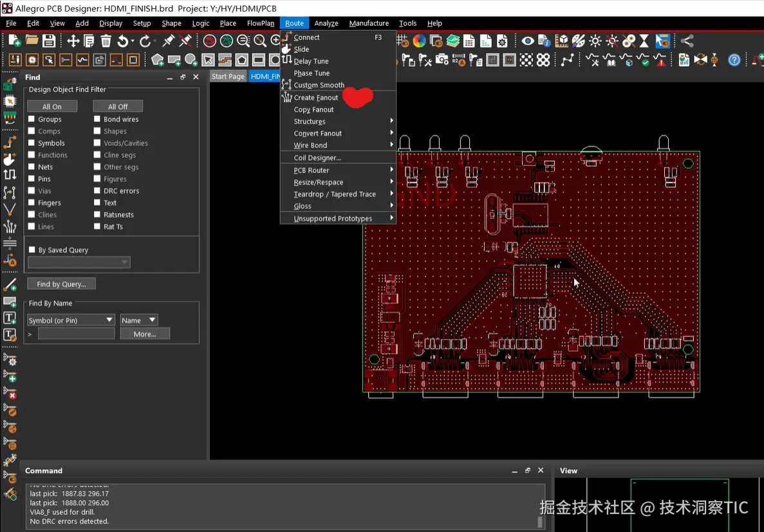Image resolution: width=764 pixels, height=532 pixels.
Task: Select the Move tool icon
Action: (x=73, y=41)
